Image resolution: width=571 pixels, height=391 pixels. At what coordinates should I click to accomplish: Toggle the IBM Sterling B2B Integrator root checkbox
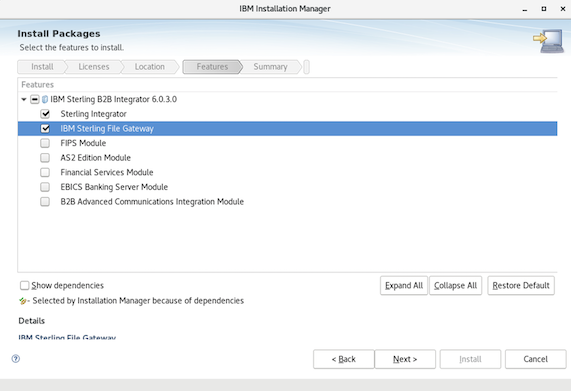tap(35, 99)
